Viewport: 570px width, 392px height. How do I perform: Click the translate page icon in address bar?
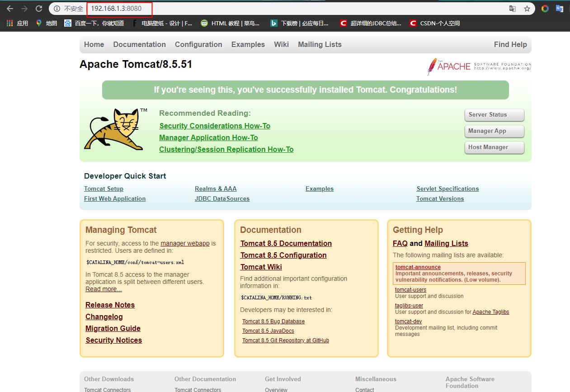pyautogui.click(x=512, y=9)
